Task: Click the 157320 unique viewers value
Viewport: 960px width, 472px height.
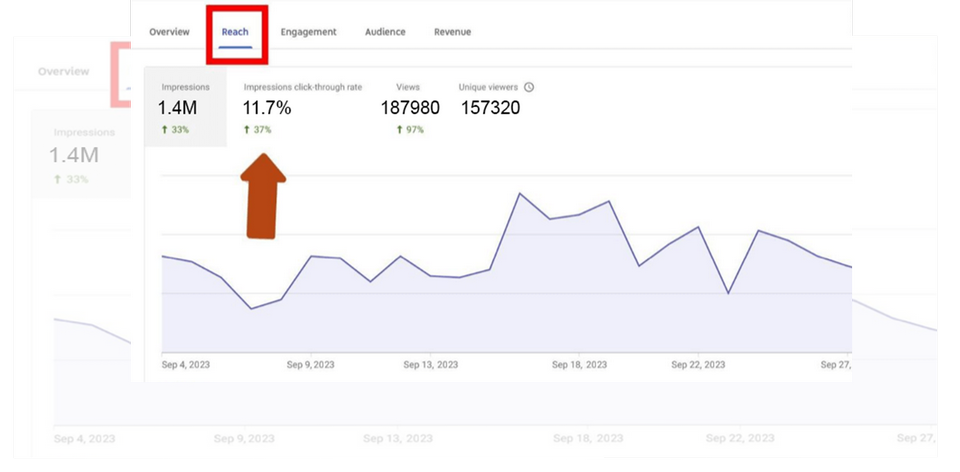Action: [490, 108]
